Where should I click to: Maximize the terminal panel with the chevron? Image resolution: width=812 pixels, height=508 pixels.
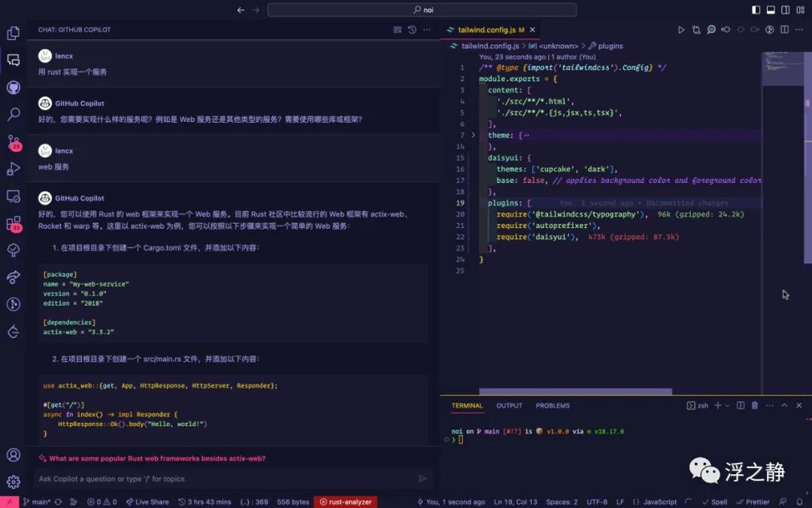click(x=784, y=406)
